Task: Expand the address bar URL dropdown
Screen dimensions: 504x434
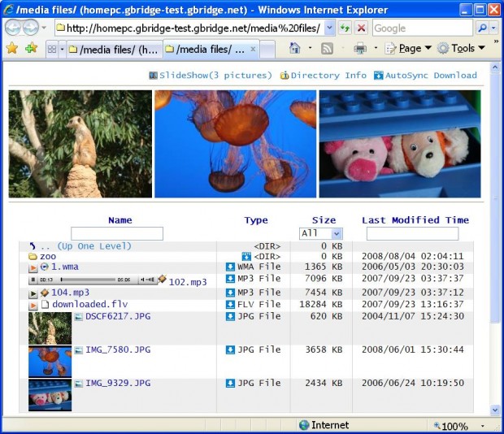Action: click(x=329, y=28)
